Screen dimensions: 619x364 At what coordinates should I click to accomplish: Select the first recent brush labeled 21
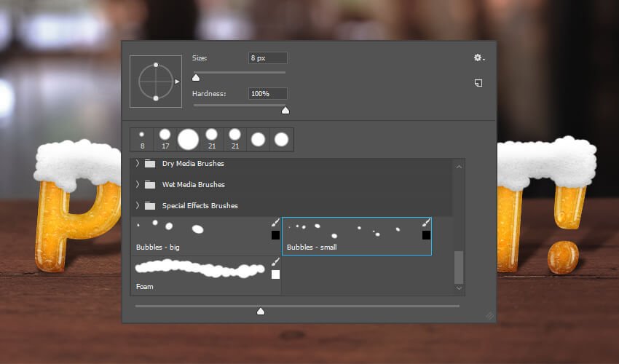tap(212, 140)
